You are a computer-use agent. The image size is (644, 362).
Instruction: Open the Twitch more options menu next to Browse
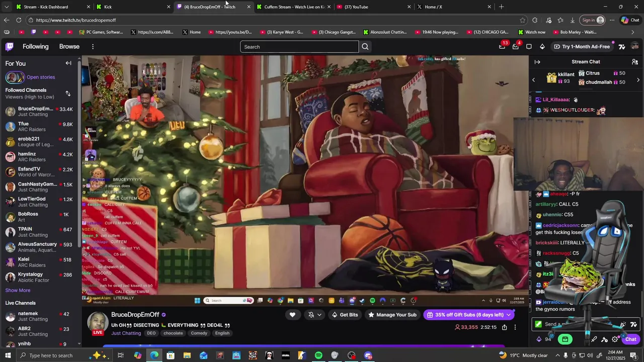pyautogui.click(x=93, y=47)
